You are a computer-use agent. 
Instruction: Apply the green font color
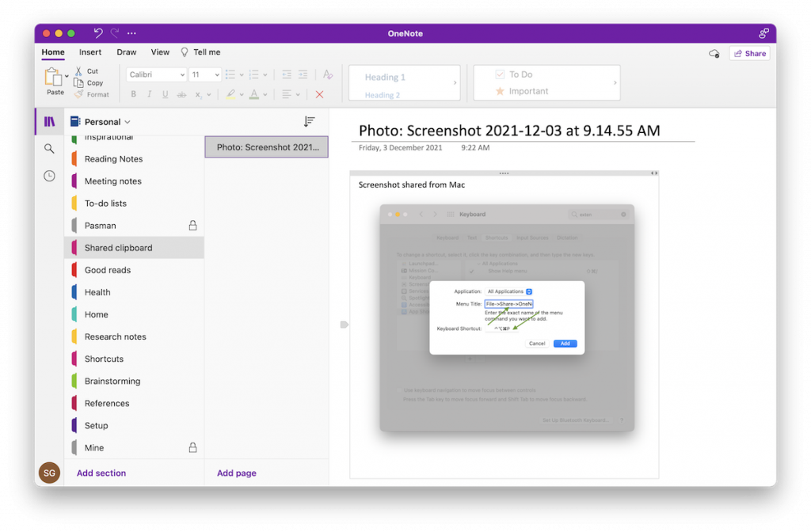tap(254, 94)
